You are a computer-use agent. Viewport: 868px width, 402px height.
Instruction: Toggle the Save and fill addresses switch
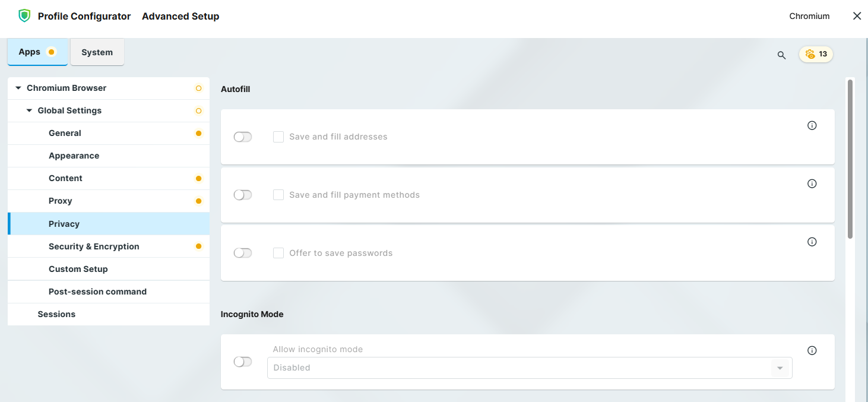pyautogui.click(x=243, y=137)
